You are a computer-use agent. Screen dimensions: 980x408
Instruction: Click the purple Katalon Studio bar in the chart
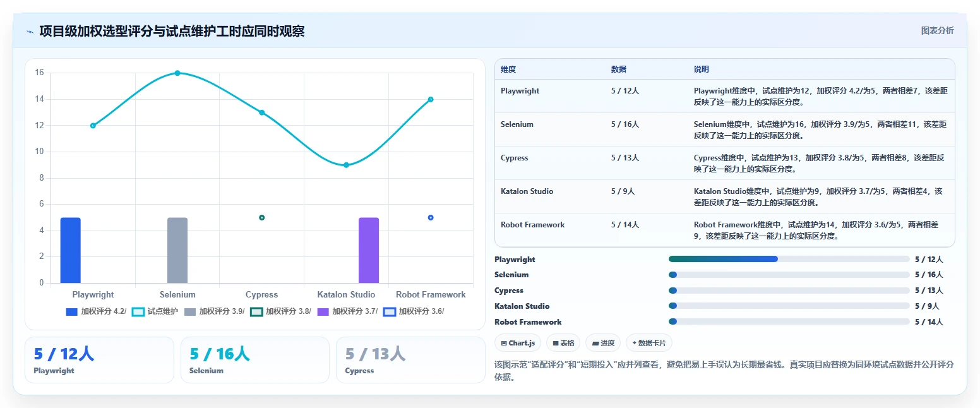369,250
